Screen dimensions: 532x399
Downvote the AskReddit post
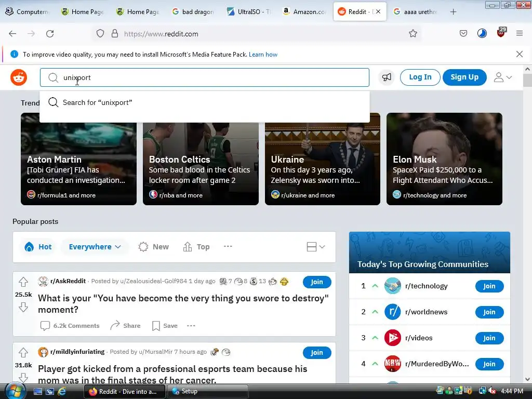pos(23,308)
